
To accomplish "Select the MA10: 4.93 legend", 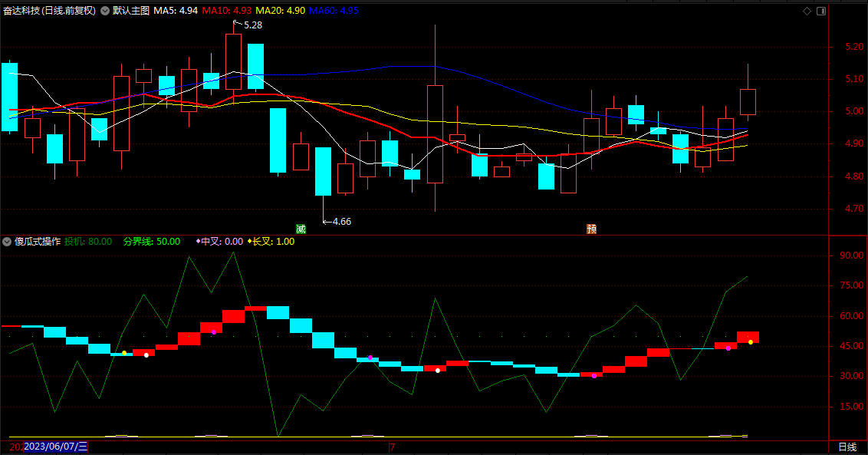I will click(x=226, y=11).
